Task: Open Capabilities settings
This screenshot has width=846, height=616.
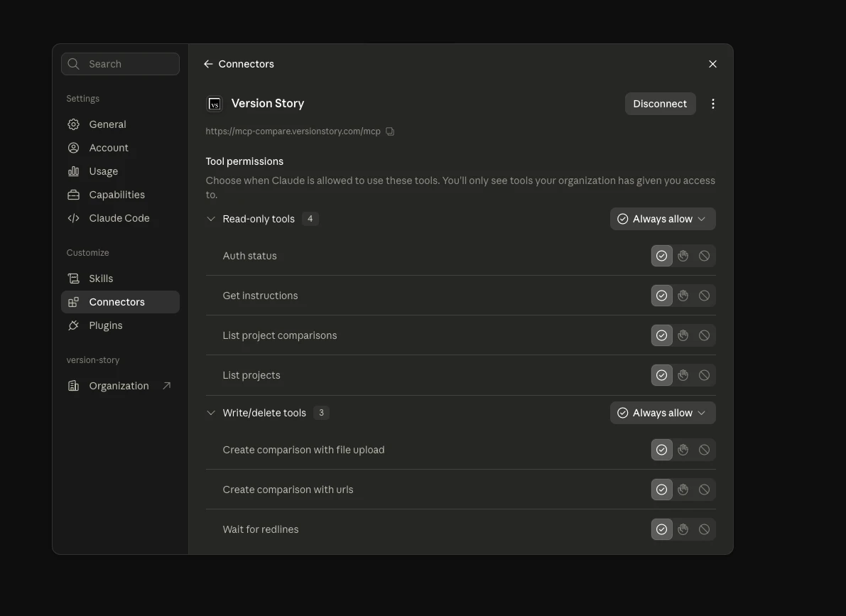Action: [x=120, y=195]
